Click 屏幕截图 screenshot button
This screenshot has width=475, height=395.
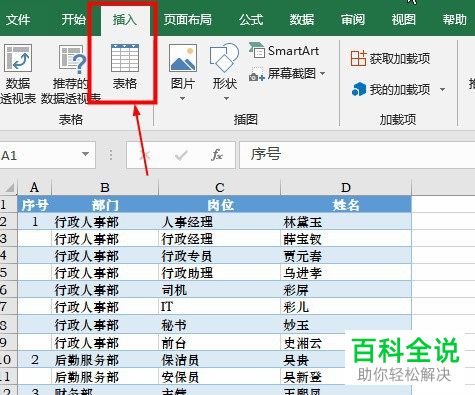283,73
